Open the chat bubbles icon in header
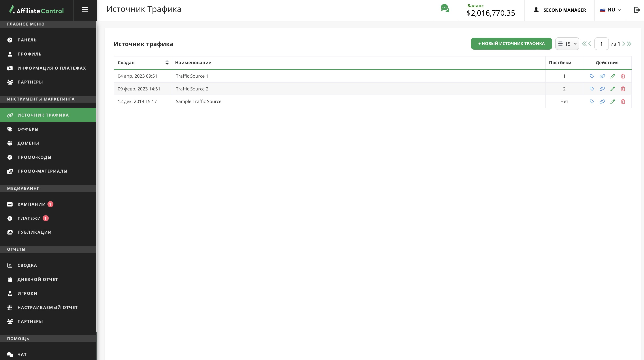Viewport: 644px width, 360px height. [445, 8]
